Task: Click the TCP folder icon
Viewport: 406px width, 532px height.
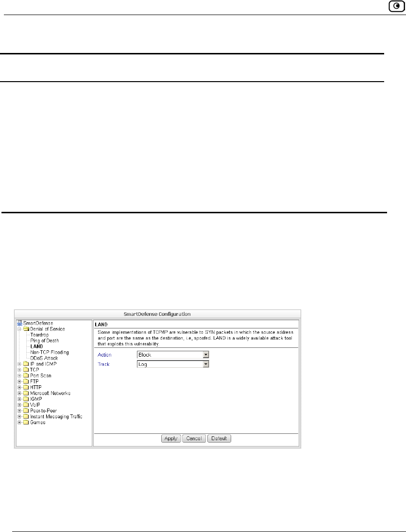Action: click(x=26, y=370)
